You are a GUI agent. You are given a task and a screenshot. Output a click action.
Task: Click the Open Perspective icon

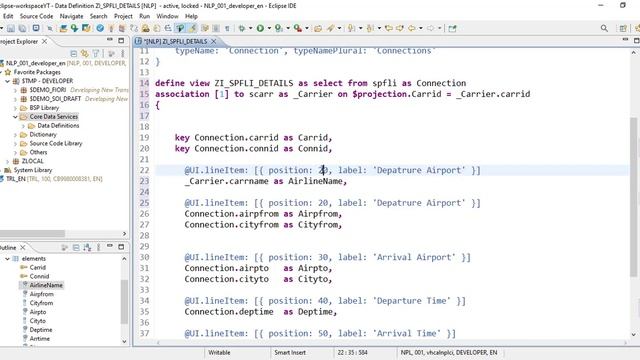click(623, 28)
